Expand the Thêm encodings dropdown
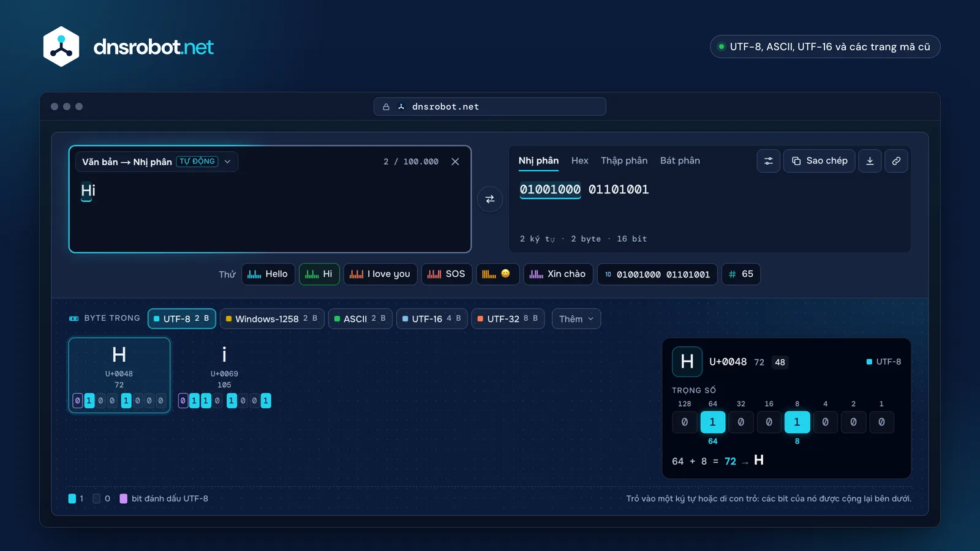 tap(576, 319)
